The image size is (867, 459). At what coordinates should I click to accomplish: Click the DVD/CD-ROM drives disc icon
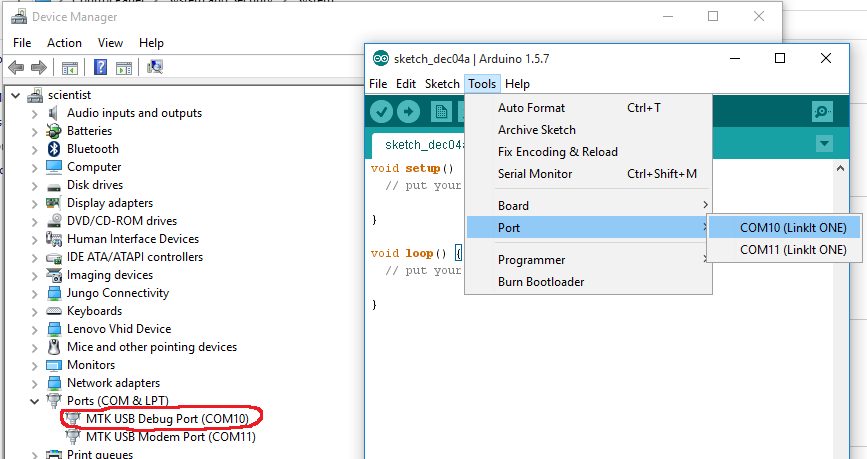pyautogui.click(x=54, y=221)
